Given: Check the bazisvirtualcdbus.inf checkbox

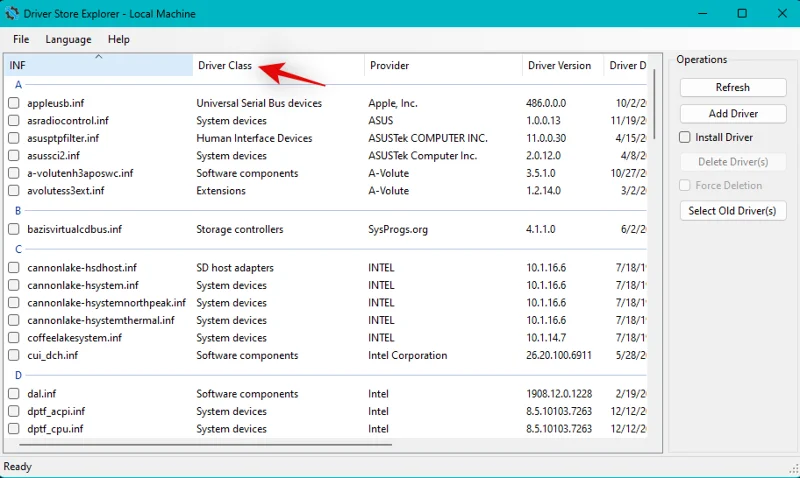Looking at the screenshot, I should pyautogui.click(x=14, y=229).
